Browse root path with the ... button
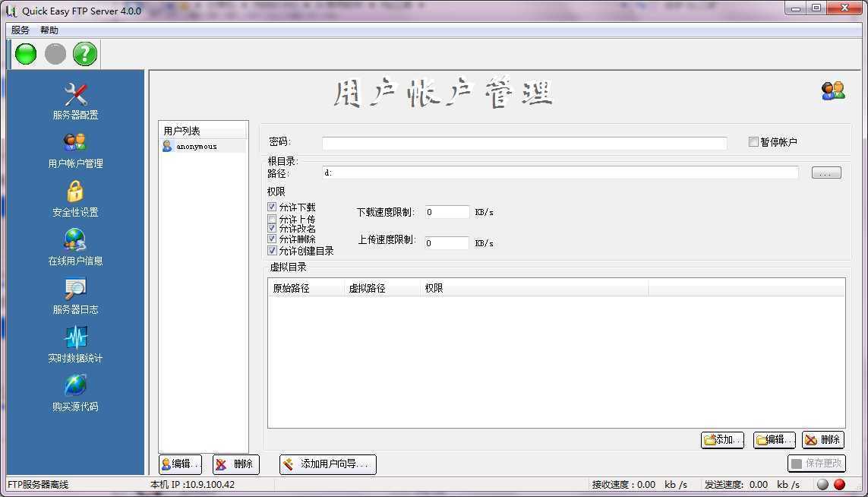Screen dimensions: 868x497 (826, 173)
